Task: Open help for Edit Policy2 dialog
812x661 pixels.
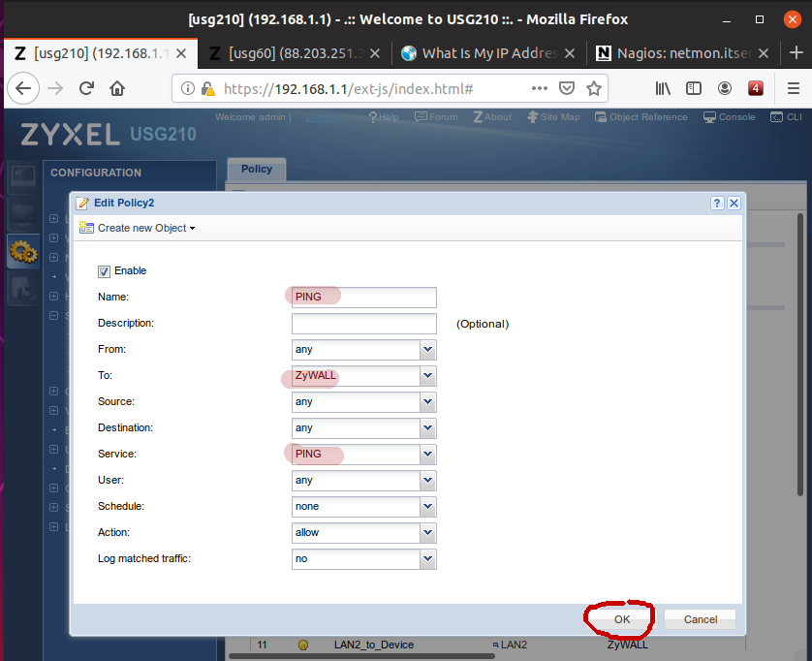Action: (x=717, y=204)
